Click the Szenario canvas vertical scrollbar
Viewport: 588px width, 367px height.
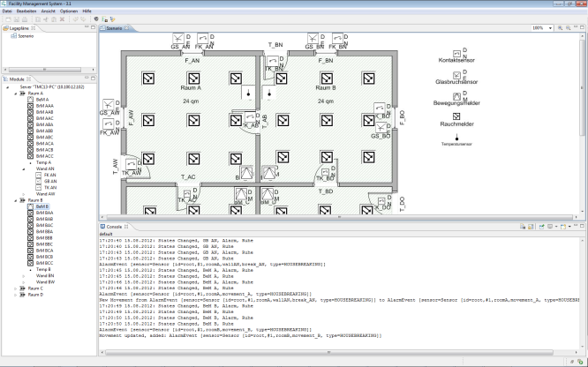click(x=584, y=124)
